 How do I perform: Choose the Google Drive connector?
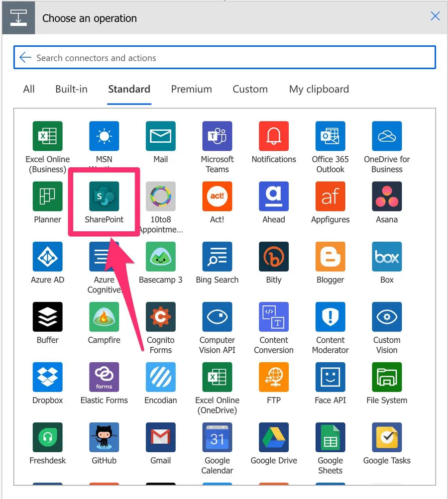tap(274, 437)
